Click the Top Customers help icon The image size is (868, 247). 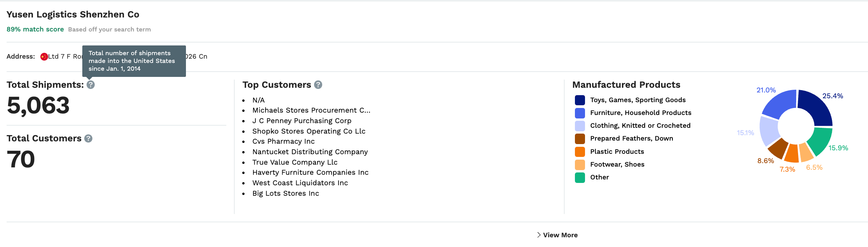318,85
